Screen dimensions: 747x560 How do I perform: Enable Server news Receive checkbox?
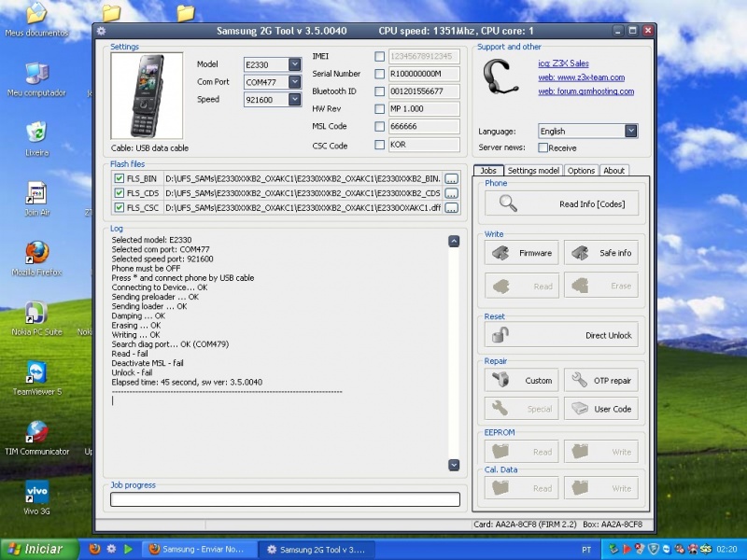(543, 147)
